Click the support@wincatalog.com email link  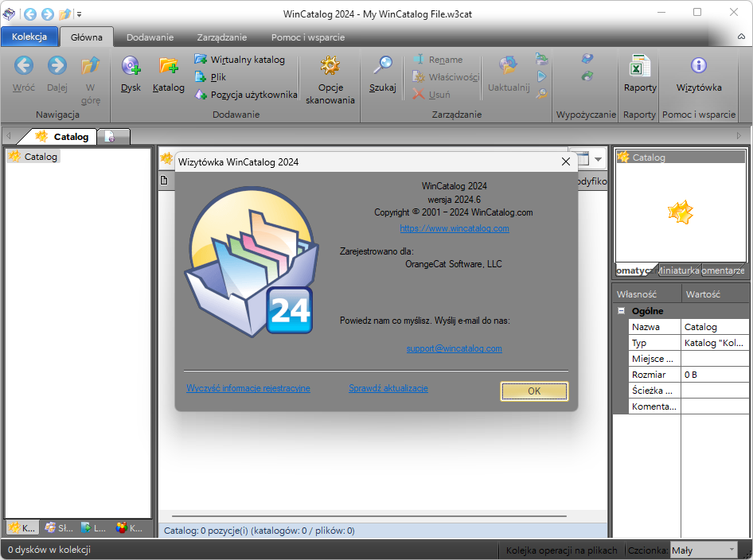click(454, 348)
